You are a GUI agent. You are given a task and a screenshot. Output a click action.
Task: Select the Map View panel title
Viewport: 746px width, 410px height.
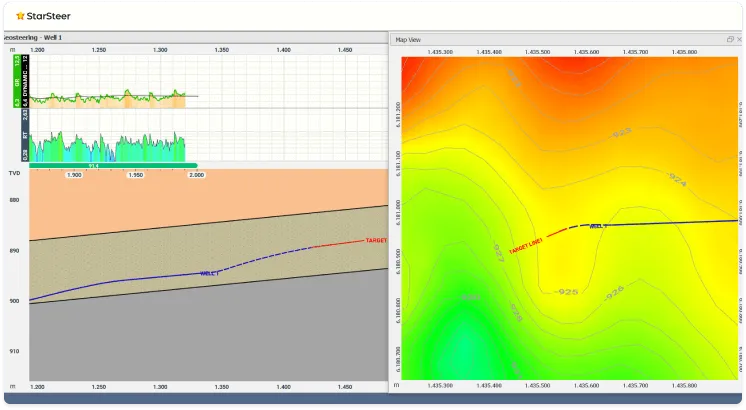pyautogui.click(x=408, y=40)
